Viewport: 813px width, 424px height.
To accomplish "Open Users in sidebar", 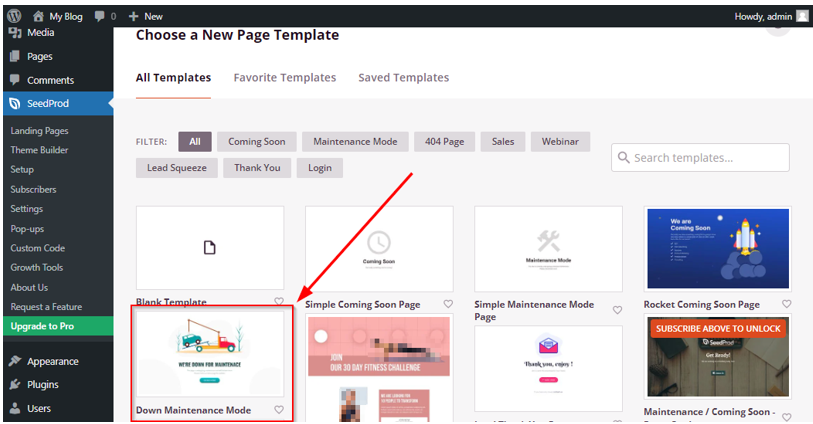I will click(39, 408).
